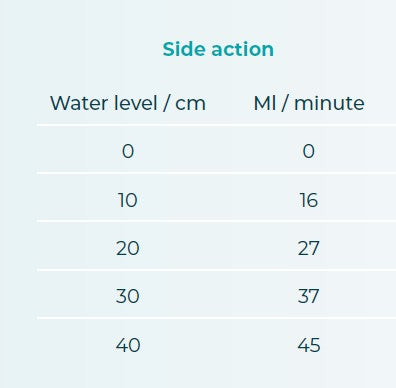This screenshot has width=396, height=388.
Task: Click water level value 40
Action: 128,345
